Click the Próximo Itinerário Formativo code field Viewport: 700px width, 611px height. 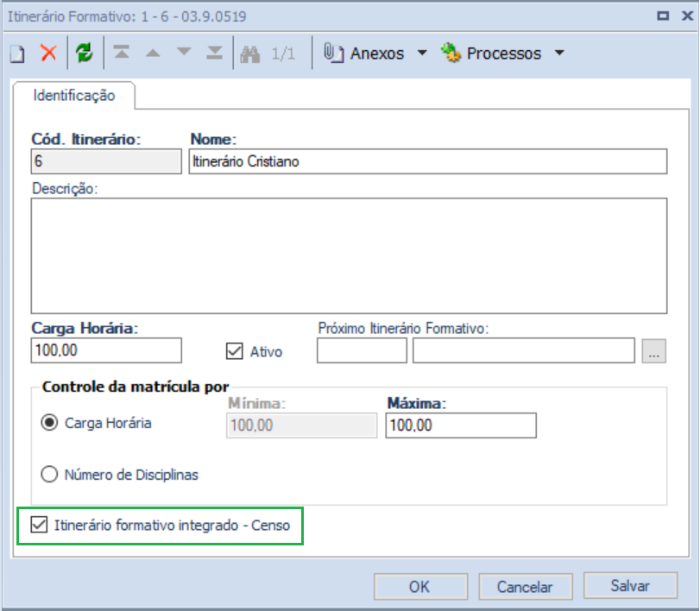click(x=362, y=350)
